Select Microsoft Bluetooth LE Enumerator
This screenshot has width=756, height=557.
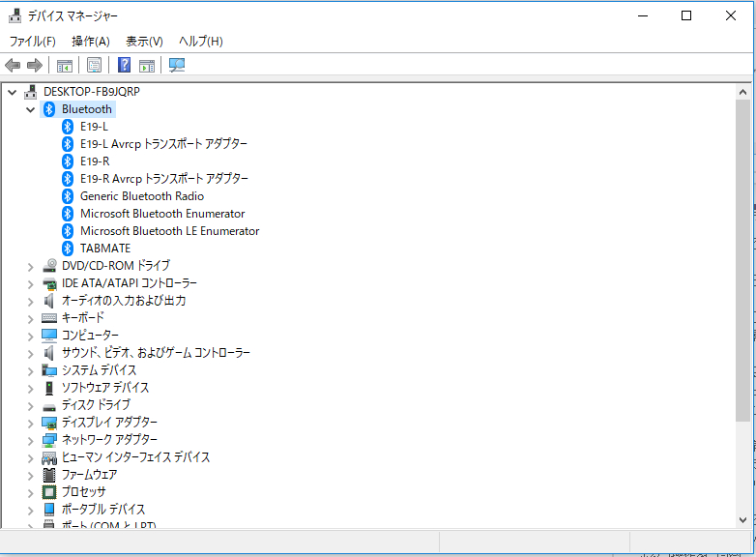170,231
